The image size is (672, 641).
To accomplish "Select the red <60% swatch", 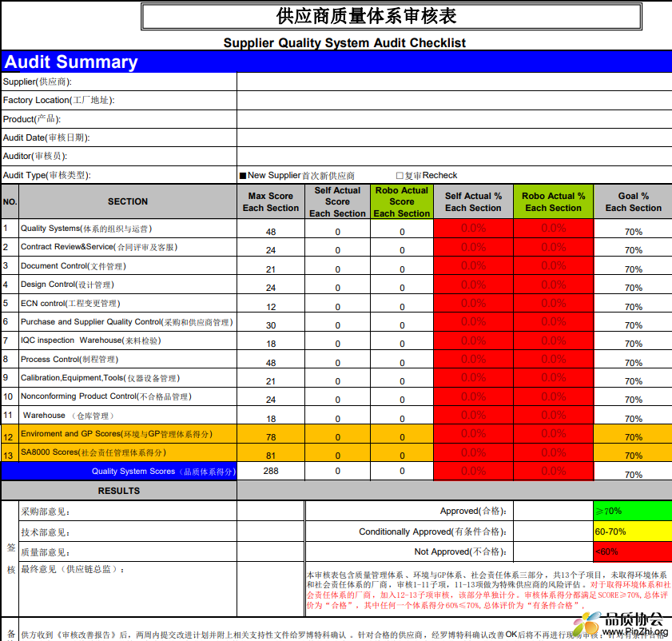I will coord(633,551).
